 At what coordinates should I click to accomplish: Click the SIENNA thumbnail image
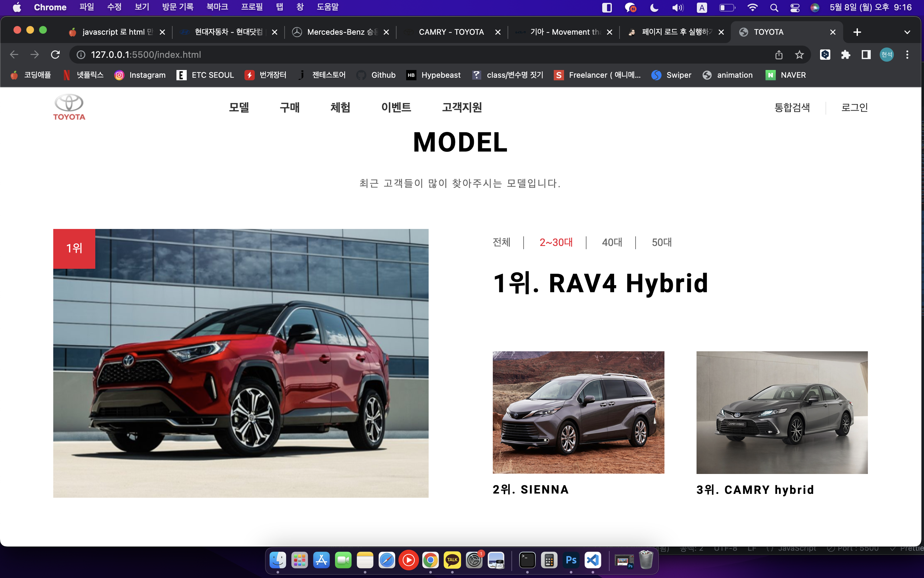click(578, 413)
